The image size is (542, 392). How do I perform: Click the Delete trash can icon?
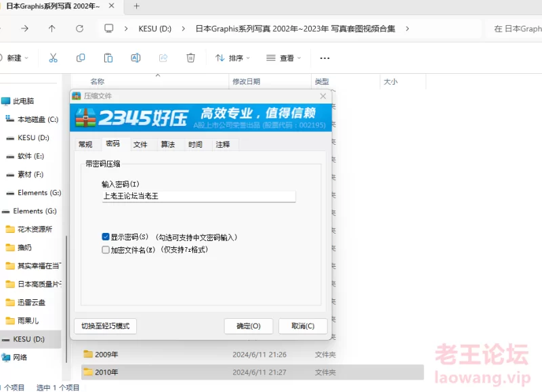click(x=190, y=58)
